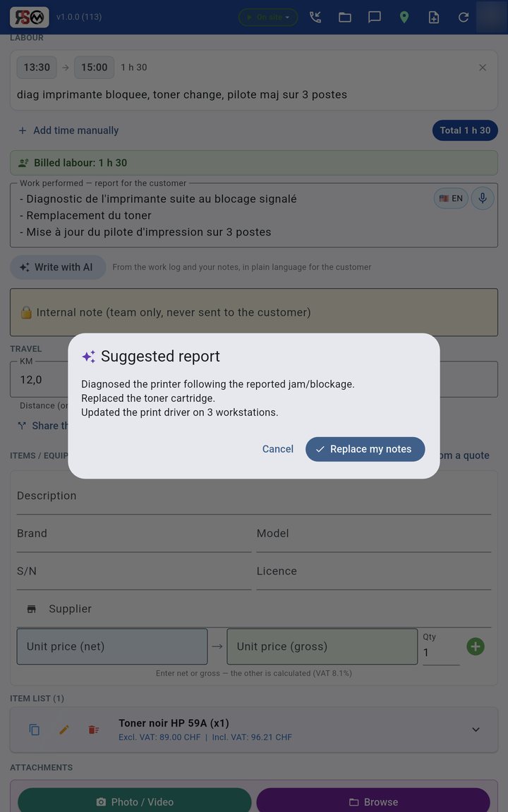Click the green location pin icon
The height and width of the screenshot is (812, 508).
[404, 17]
